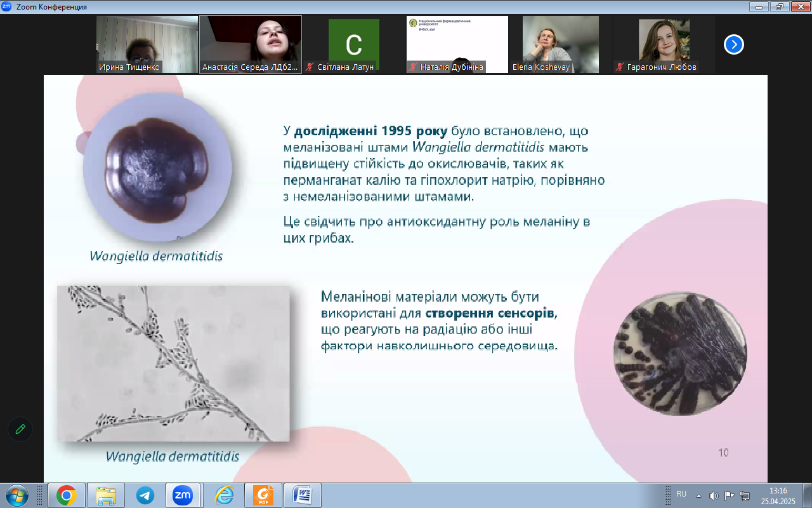Click the Zoom logo in title bar

[x=6, y=6]
